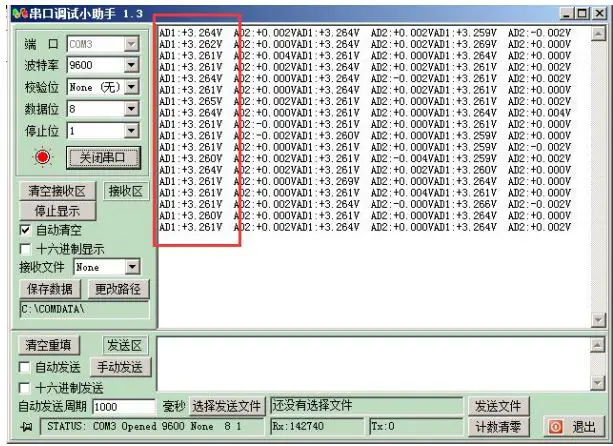Click the 毫秒 unit label
The image size is (613, 446).
pyautogui.click(x=174, y=406)
